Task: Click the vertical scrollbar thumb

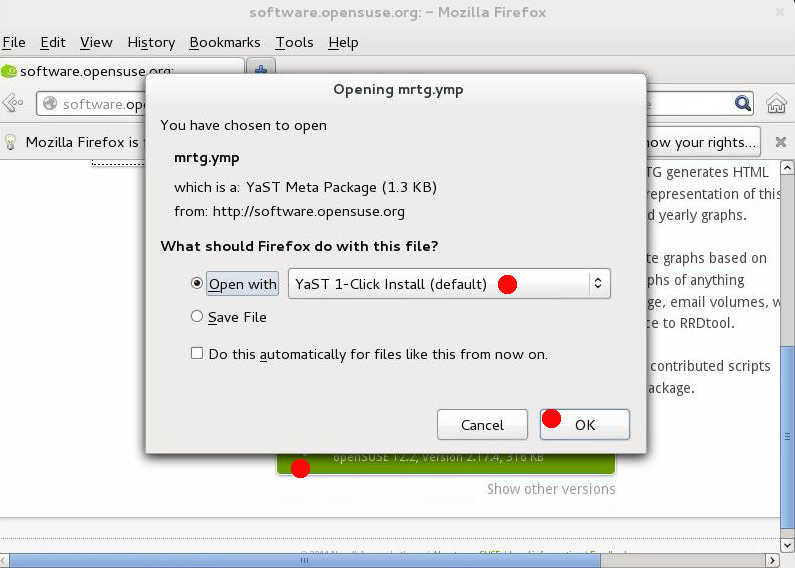Action: click(x=787, y=435)
